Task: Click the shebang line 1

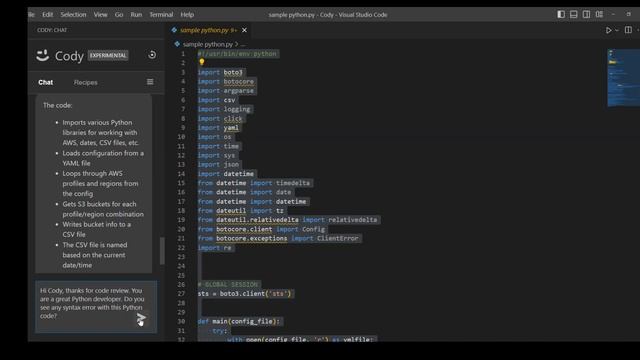Action: pos(237,54)
